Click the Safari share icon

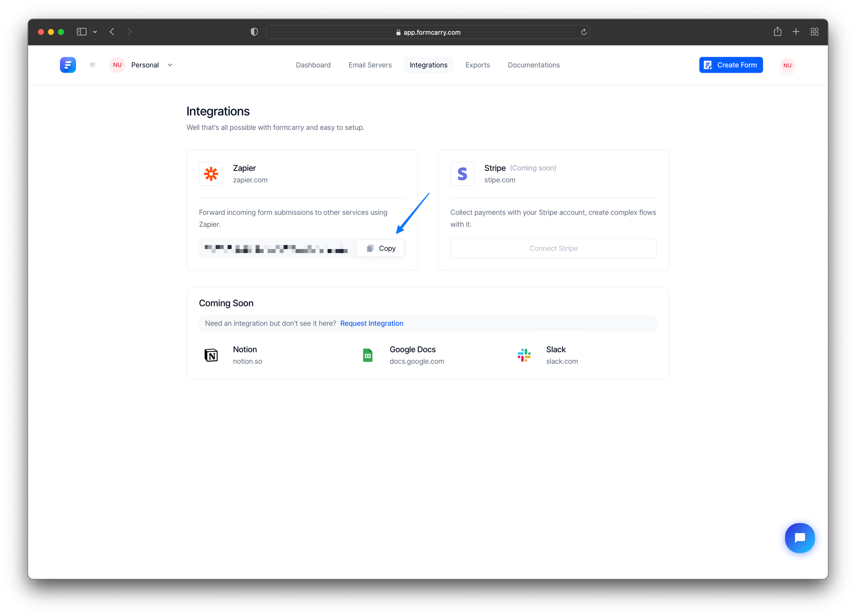coord(777,31)
